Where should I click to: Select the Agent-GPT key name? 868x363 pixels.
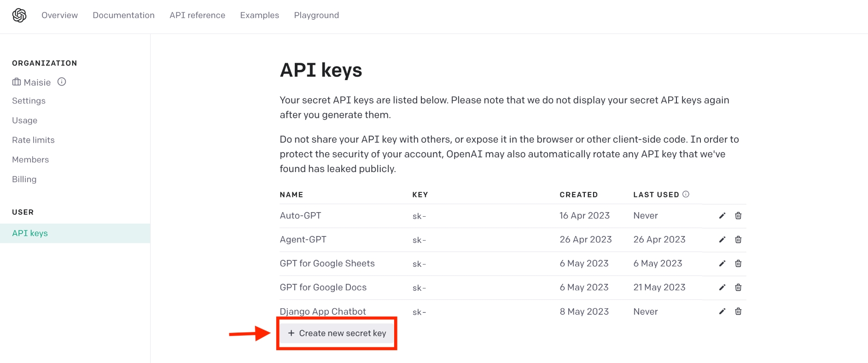(x=303, y=240)
